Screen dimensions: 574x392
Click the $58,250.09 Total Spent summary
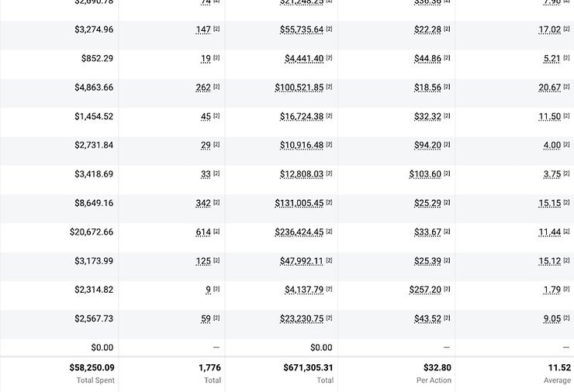[92, 368]
